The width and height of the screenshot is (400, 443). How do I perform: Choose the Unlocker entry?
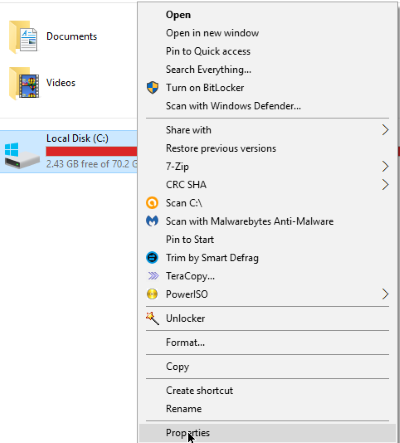click(x=268, y=318)
